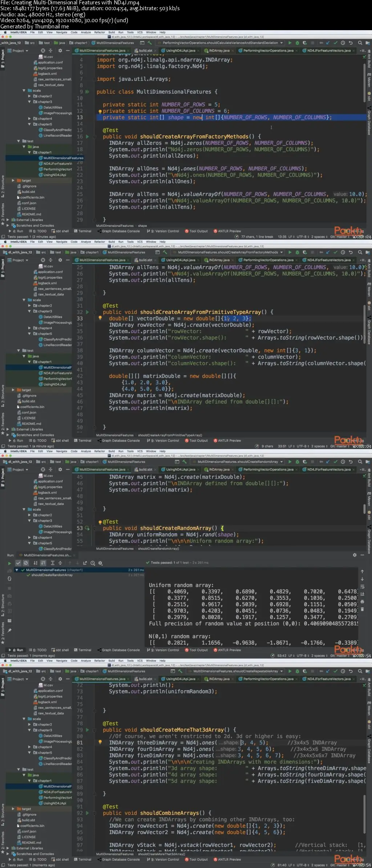This screenshot has width=372, height=868.
Task: Click Expand All icon in the test runner toolbar
Action: [53, 563]
